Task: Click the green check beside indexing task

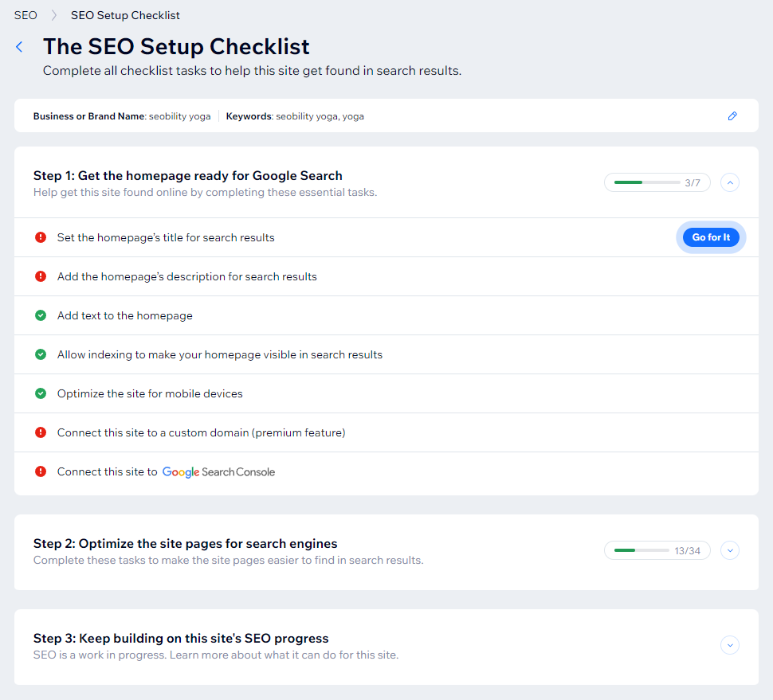Action: tap(41, 354)
